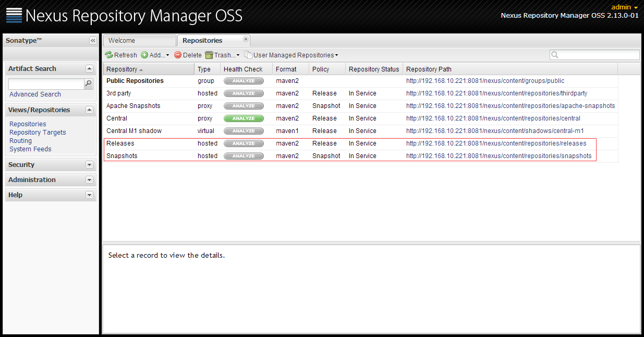Viewport: 644px width, 337px height.
Task: Analyze Central M1 shadow health check
Action: point(244,131)
